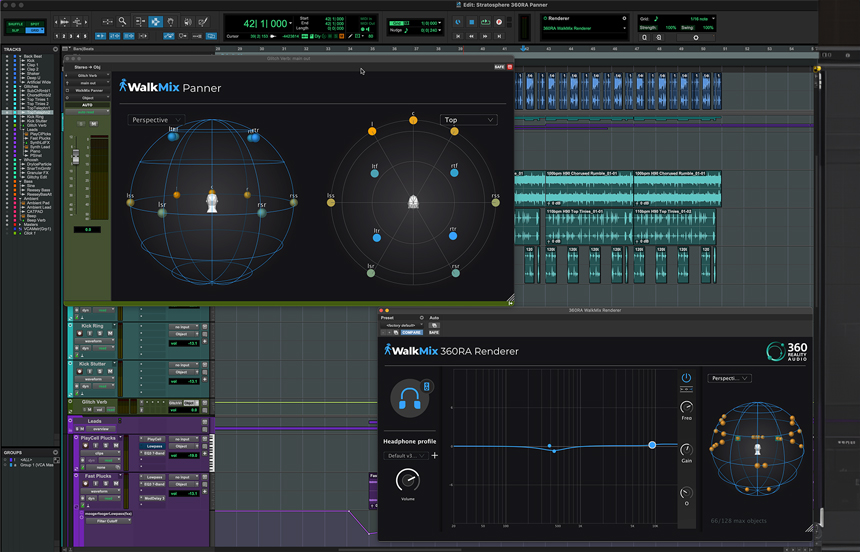This screenshot has width=860, height=552.
Task: Solo the Kick Ring track
Action: click(x=100, y=334)
